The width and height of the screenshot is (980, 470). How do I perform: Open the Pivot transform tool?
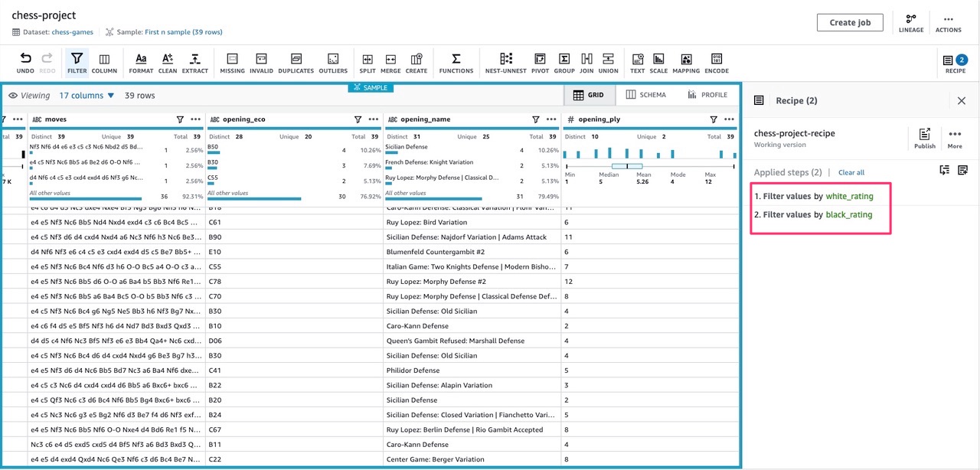(540, 62)
